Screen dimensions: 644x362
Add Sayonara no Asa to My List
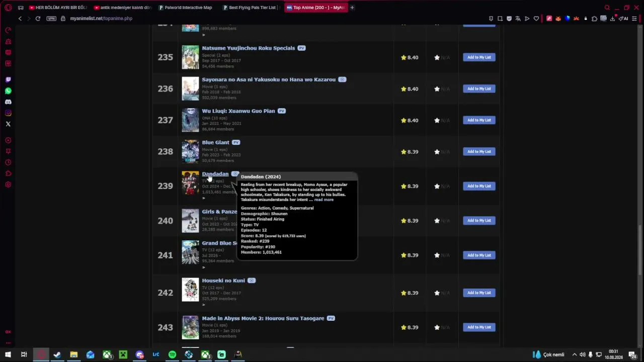pyautogui.click(x=479, y=89)
